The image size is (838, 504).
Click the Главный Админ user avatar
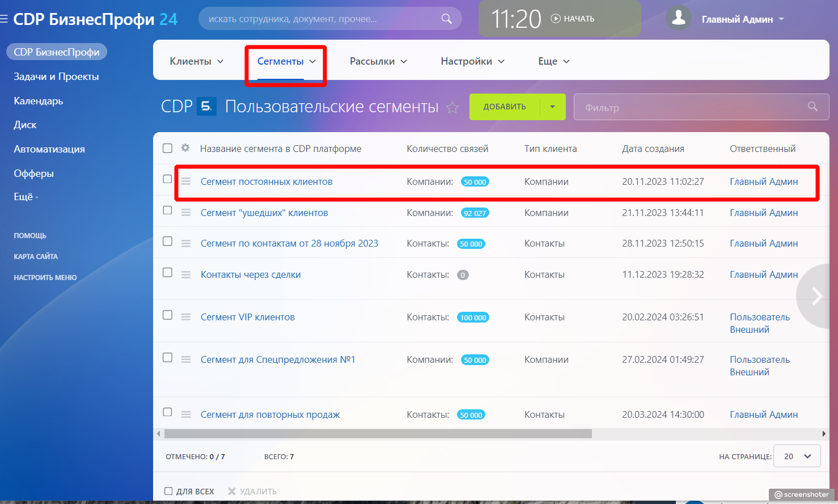click(x=678, y=19)
